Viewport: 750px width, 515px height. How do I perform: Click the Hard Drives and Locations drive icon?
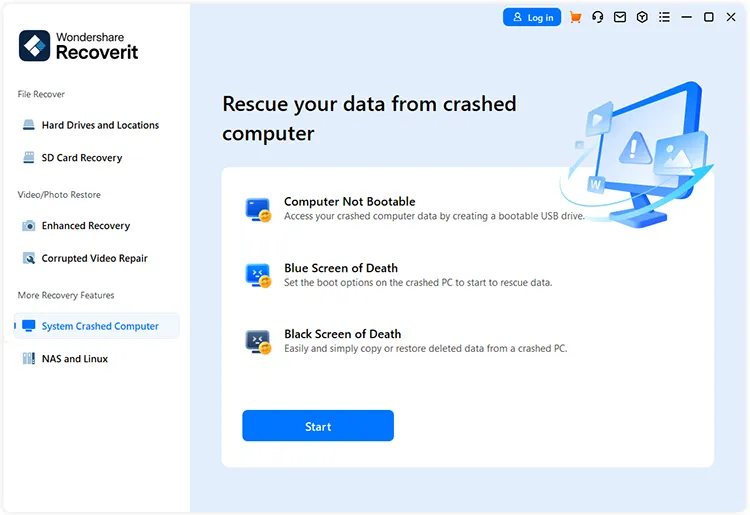coord(29,125)
